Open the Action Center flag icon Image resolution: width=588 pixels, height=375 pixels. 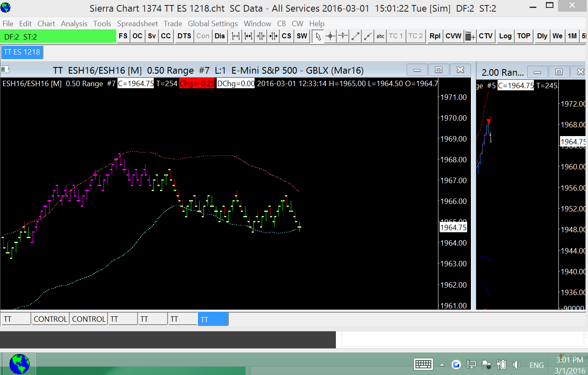(486, 365)
